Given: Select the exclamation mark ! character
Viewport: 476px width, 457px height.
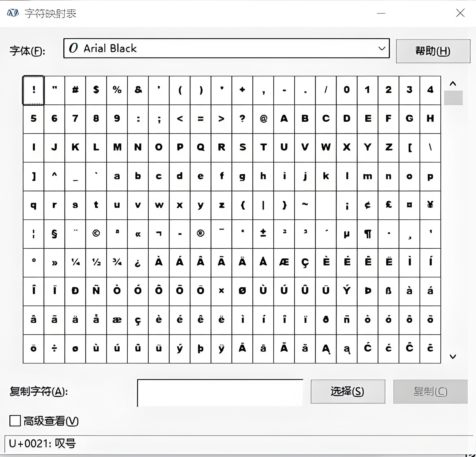Looking at the screenshot, I should click(x=33, y=89).
